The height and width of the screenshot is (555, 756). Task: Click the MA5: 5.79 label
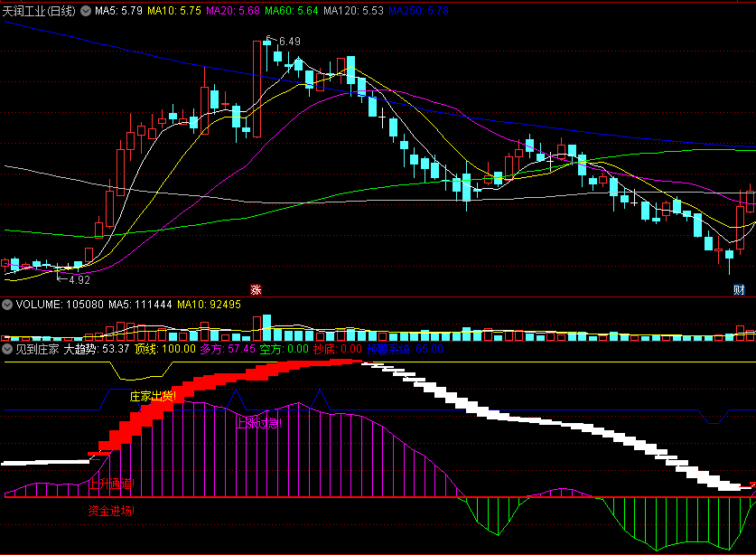[x=118, y=11]
